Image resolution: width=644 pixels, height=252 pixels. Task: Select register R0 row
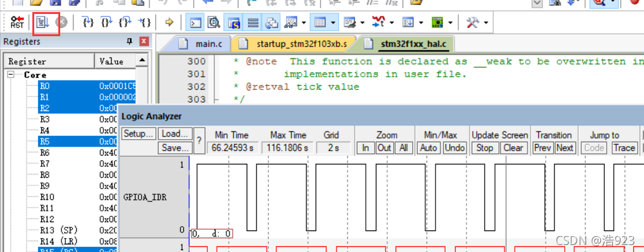pos(87,86)
